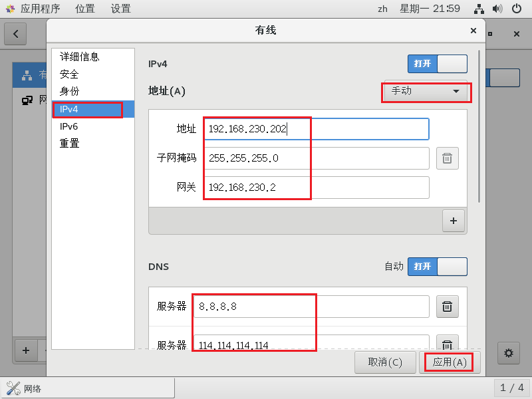
Task: Toggle the IPv4 打开 switch off
Action: (437, 64)
